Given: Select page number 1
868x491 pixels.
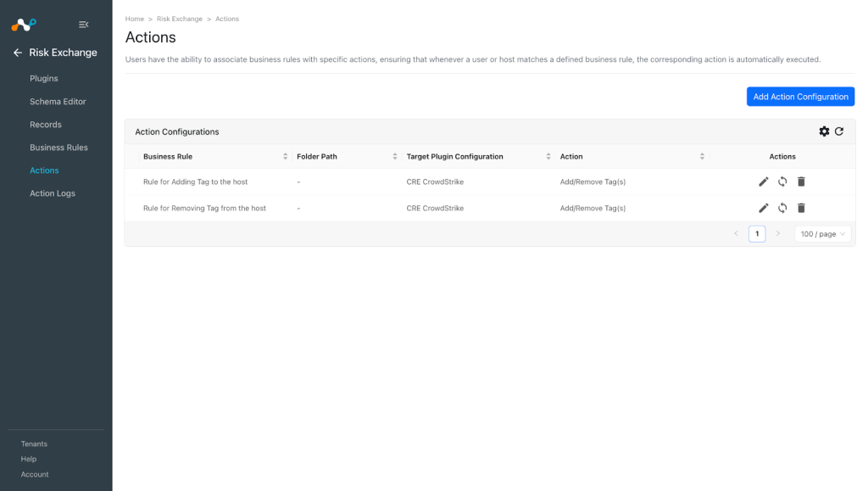Looking at the screenshot, I should [757, 233].
